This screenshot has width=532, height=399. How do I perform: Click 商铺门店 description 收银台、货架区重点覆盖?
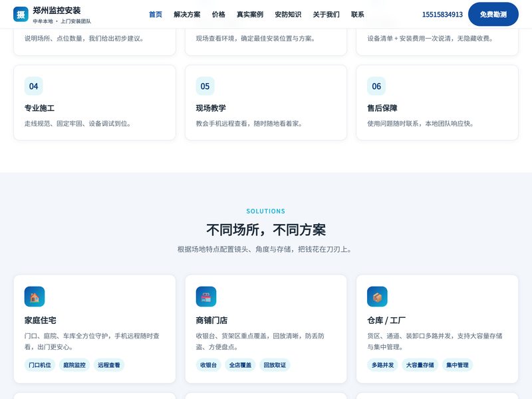click(x=231, y=336)
